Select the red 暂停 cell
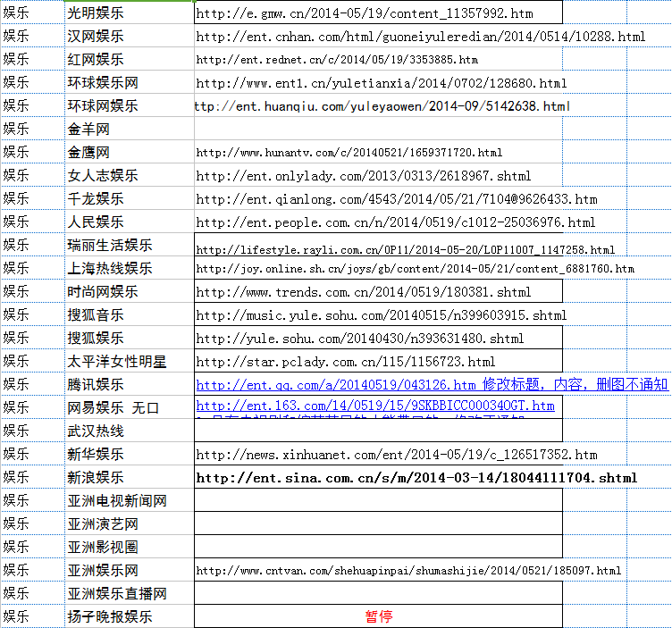 378,616
